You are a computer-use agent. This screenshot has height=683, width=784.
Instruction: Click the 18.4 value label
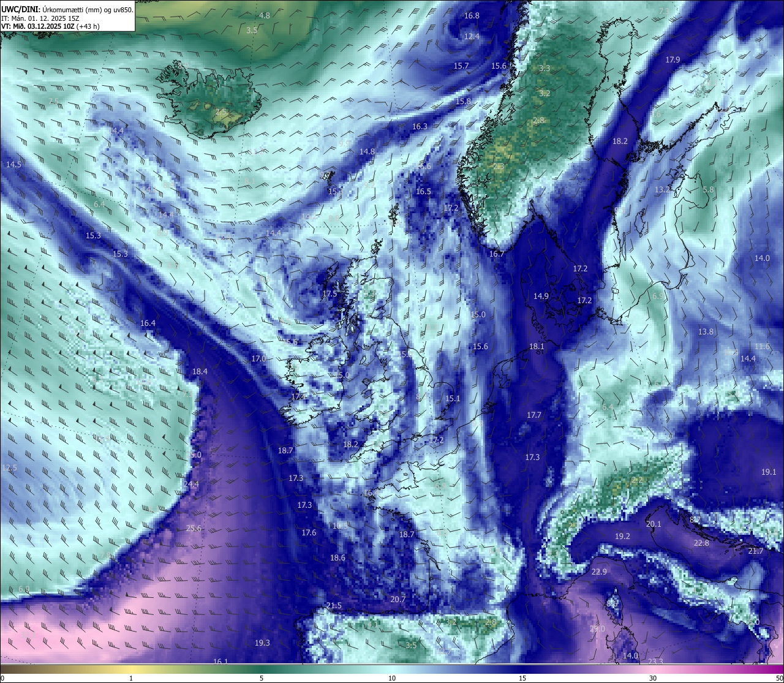point(200,372)
